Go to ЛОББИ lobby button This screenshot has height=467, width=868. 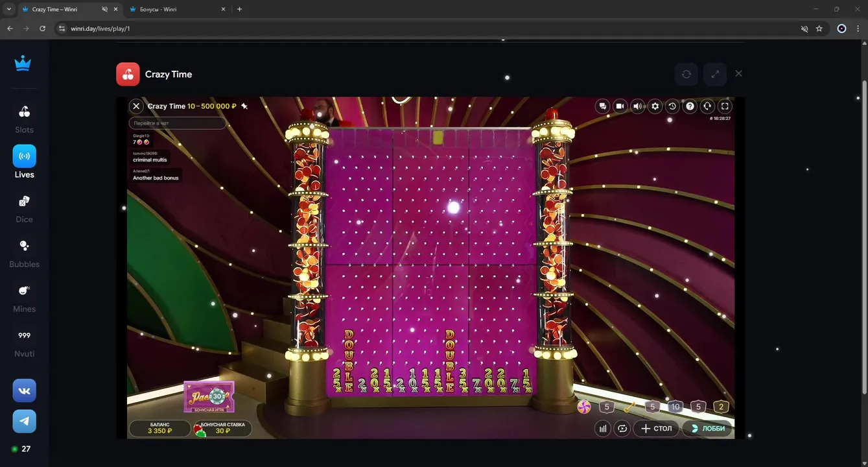708,428
